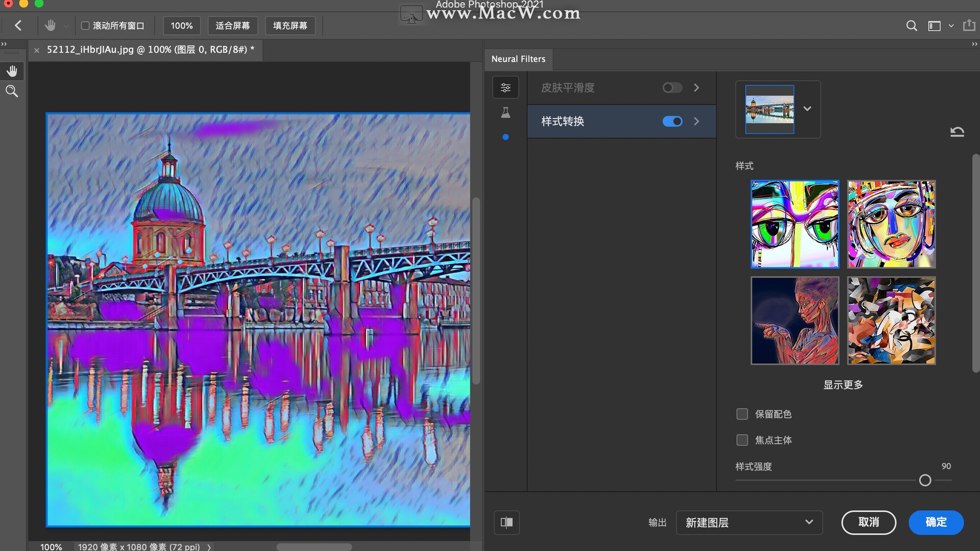Click the 确定 button
Image resolution: width=980 pixels, height=551 pixels.
click(x=936, y=522)
